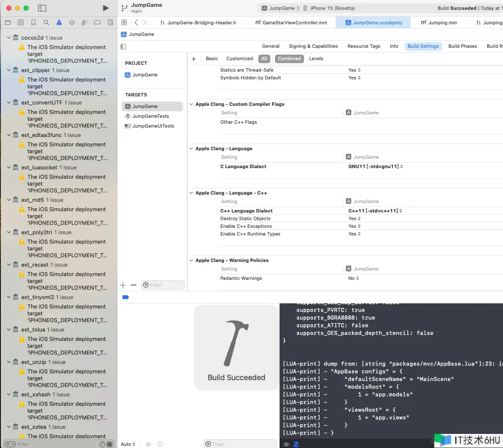Go back in editor history
503x448 pixels.
[x=136, y=23]
